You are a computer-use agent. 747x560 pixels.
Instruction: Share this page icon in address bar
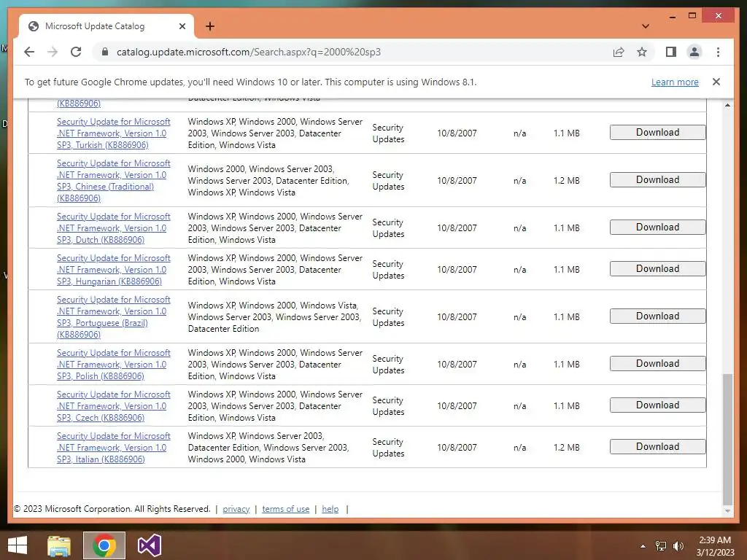coord(619,52)
